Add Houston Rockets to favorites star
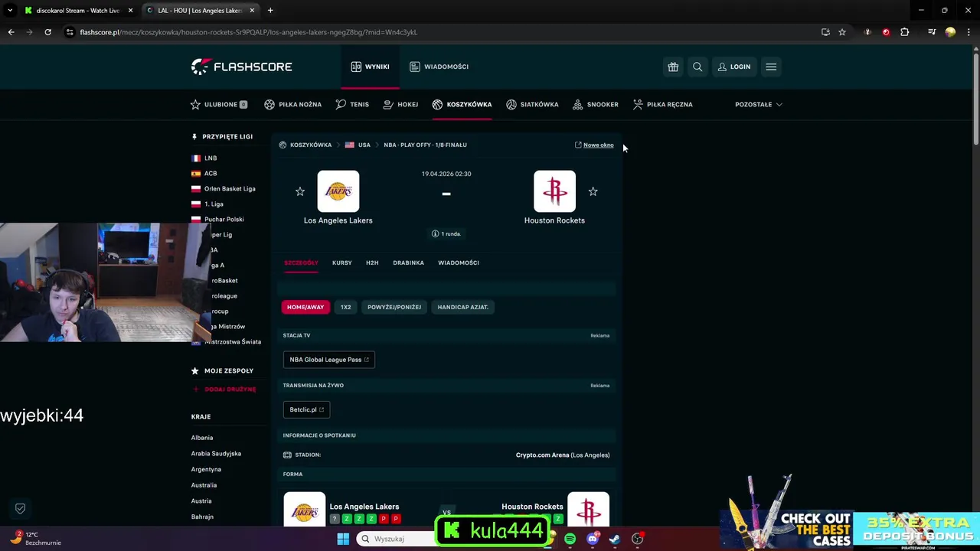 (593, 191)
